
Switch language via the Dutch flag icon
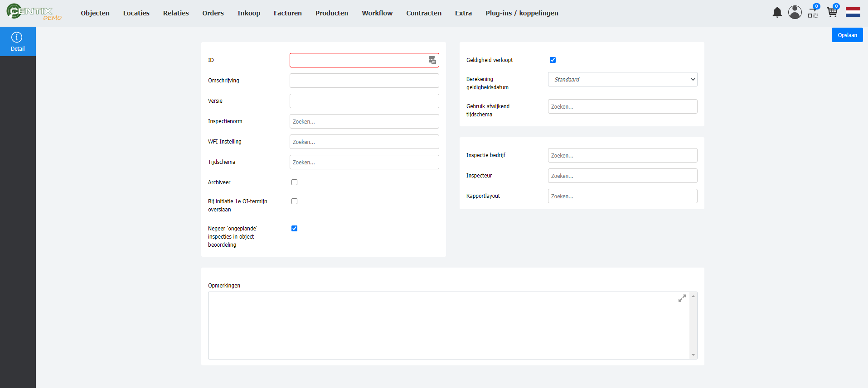tap(853, 12)
